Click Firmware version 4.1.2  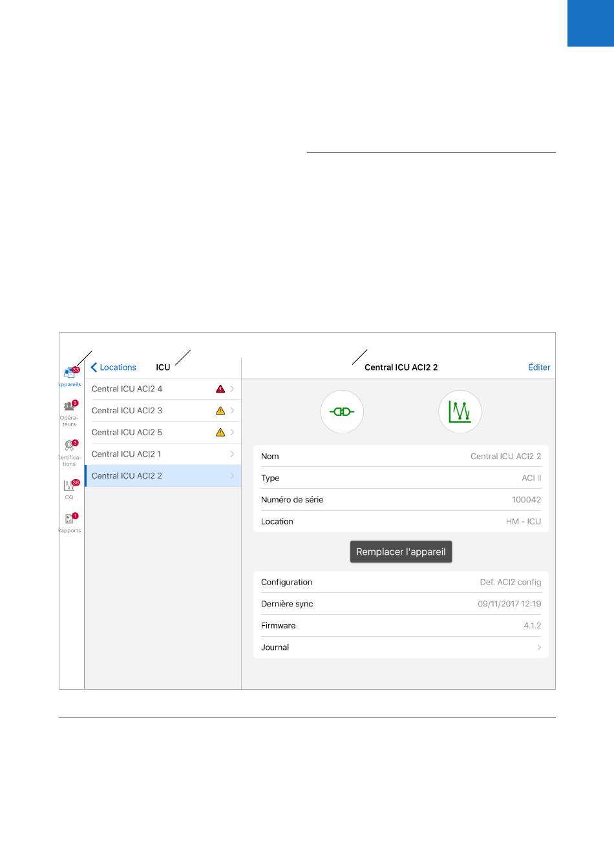pos(533,626)
